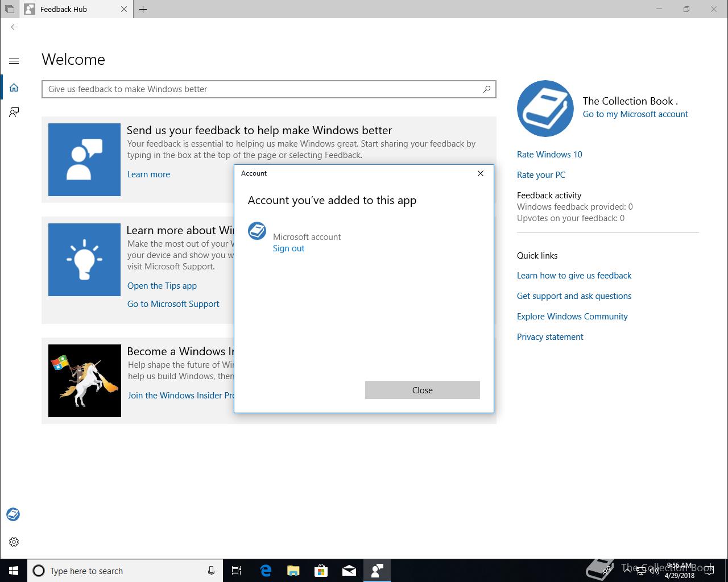Image resolution: width=728 pixels, height=582 pixels.
Task: Click 'Account you've added to this app' heading
Action: click(332, 200)
